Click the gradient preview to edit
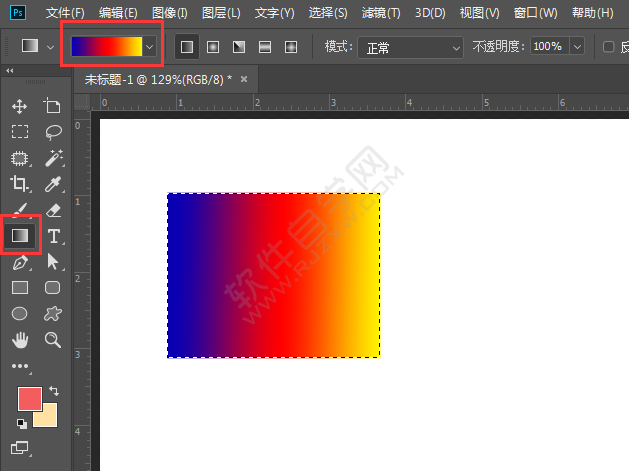Image resolution: width=629 pixels, height=471 pixels. tap(107, 47)
